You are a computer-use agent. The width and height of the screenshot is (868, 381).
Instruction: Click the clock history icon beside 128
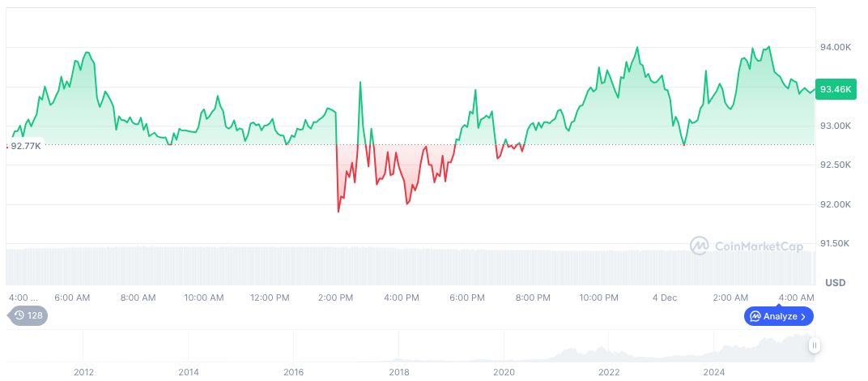point(20,315)
